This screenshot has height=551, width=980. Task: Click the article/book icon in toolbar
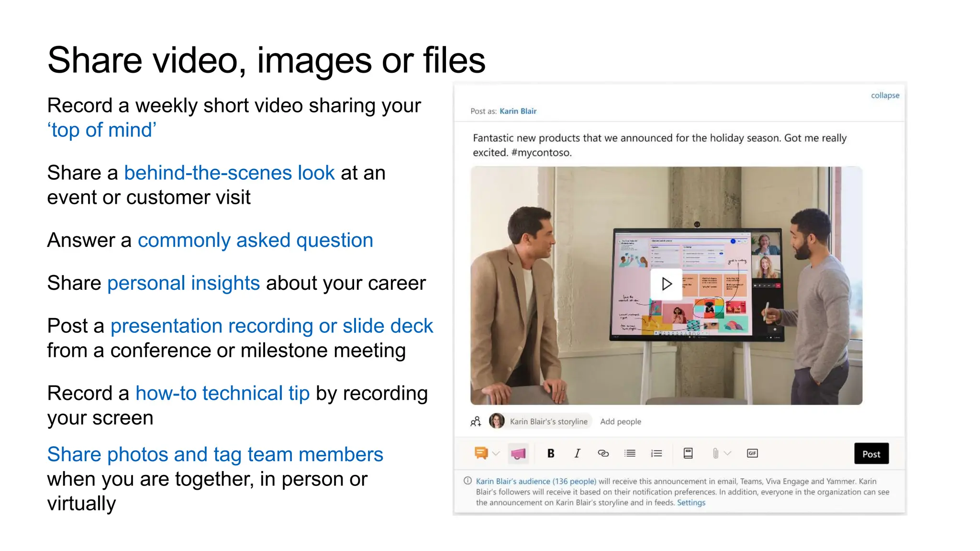(x=688, y=453)
